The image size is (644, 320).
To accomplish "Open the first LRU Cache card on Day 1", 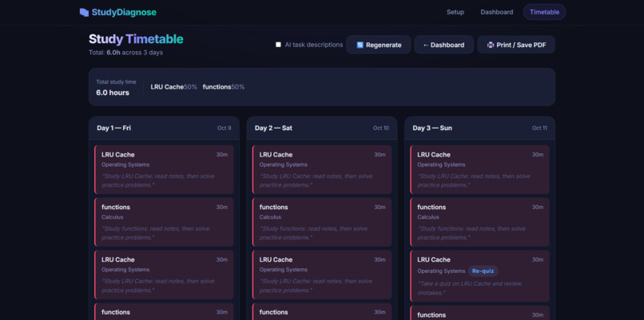I will click(165, 169).
